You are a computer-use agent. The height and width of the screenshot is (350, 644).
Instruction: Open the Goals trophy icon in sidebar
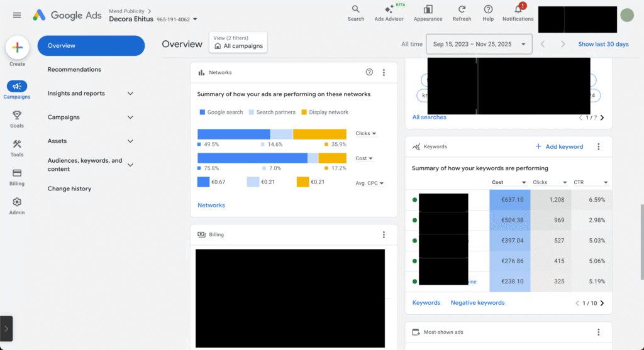click(x=17, y=116)
